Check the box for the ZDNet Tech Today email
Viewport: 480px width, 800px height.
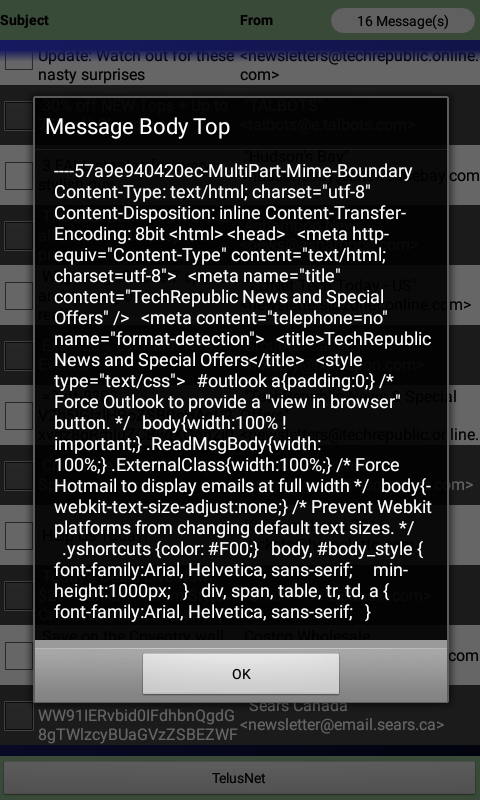[19, 296]
